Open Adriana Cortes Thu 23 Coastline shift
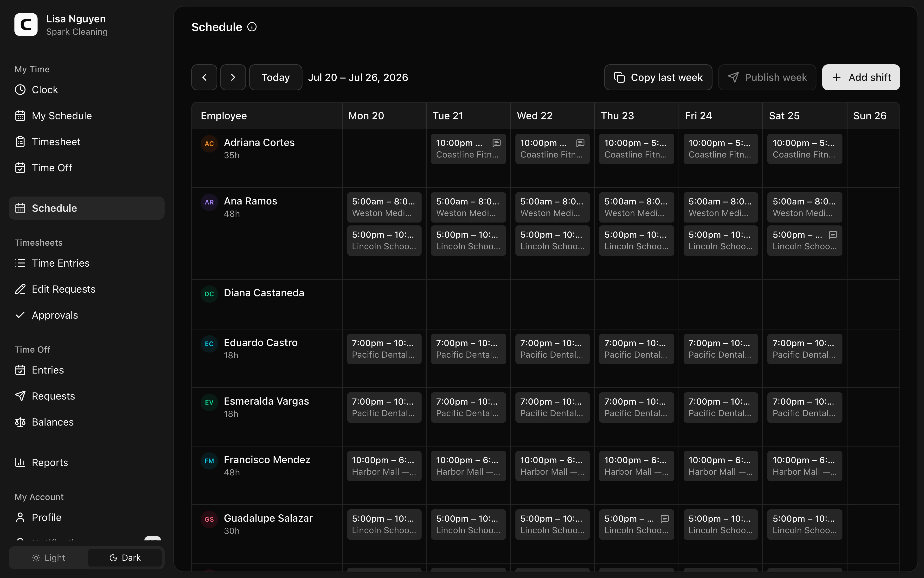The height and width of the screenshot is (578, 924). [636, 149]
